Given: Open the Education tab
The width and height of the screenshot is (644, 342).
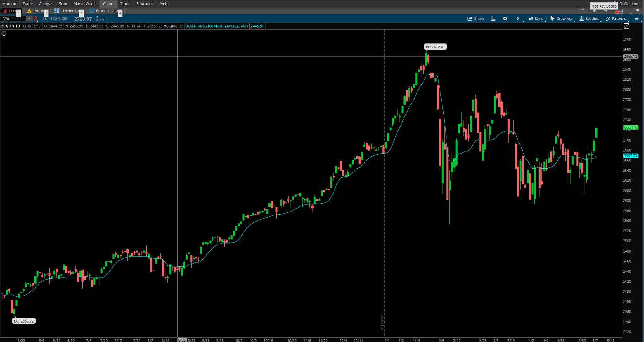Looking at the screenshot, I should pyautogui.click(x=145, y=4).
